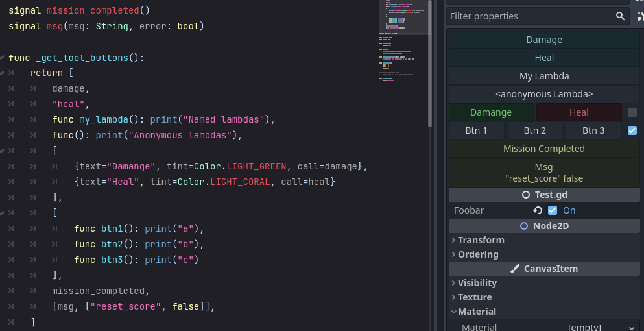Click the code minimap overview
The width and height of the screenshot is (644, 331).
click(402, 39)
